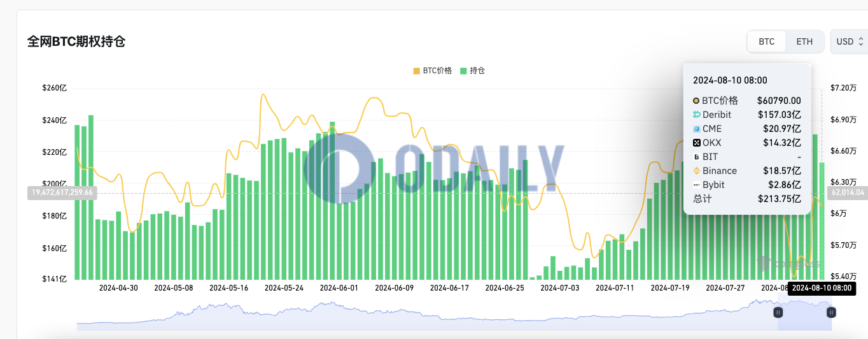Click the Bybit value $2.86亿
This screenshot has width=868, height=339.
coord(785,185)
